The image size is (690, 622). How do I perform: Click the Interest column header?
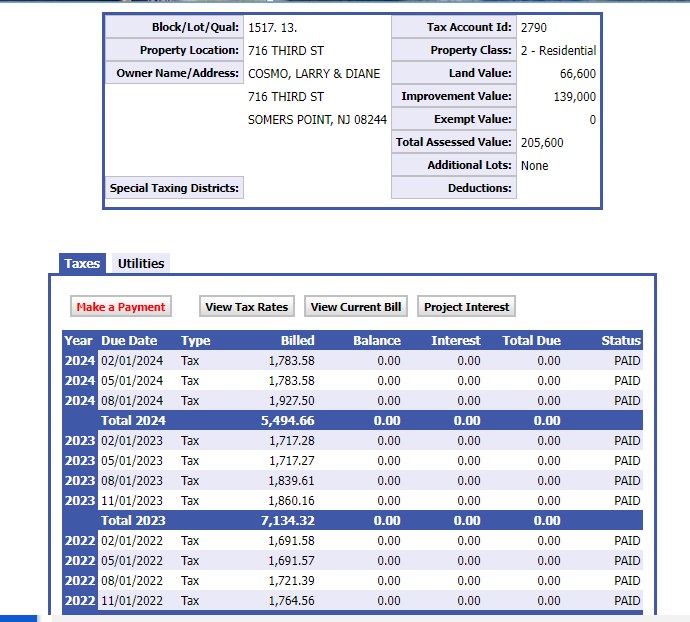pos(456,340)
